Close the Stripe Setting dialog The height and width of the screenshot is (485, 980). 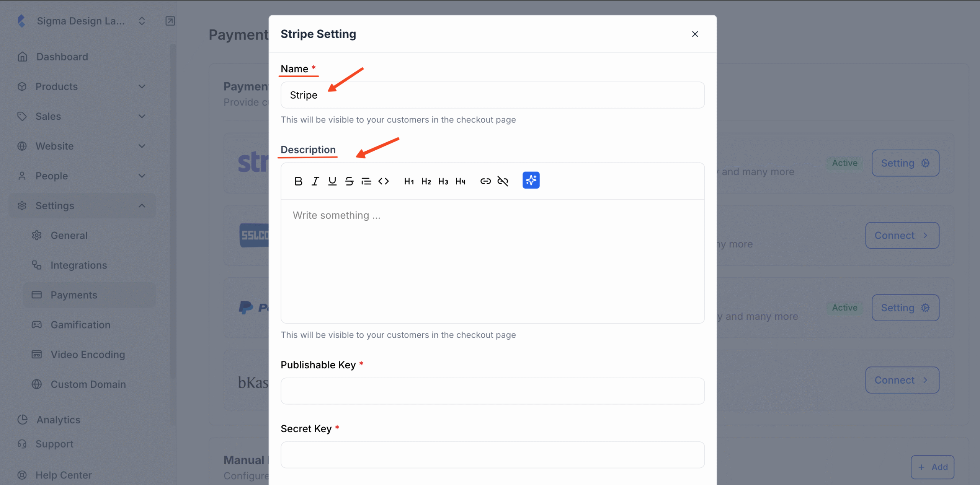695,34
